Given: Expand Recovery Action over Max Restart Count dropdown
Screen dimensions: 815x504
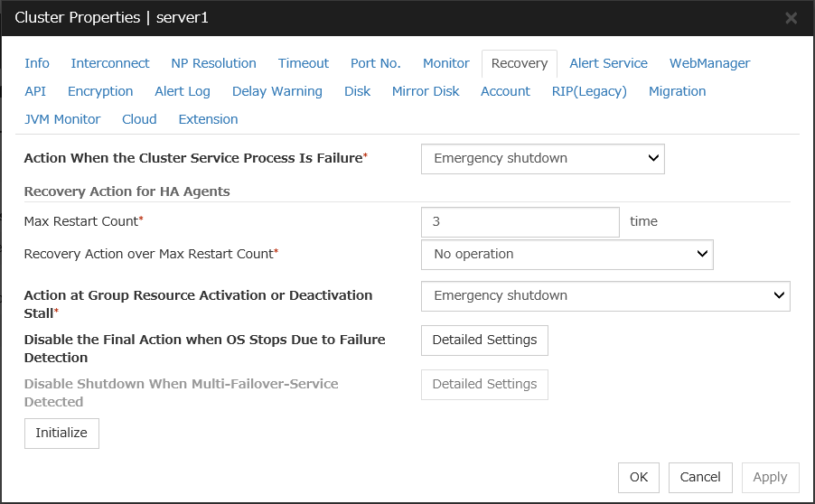Looking at the screenshot, I should (x=567, y=254).
